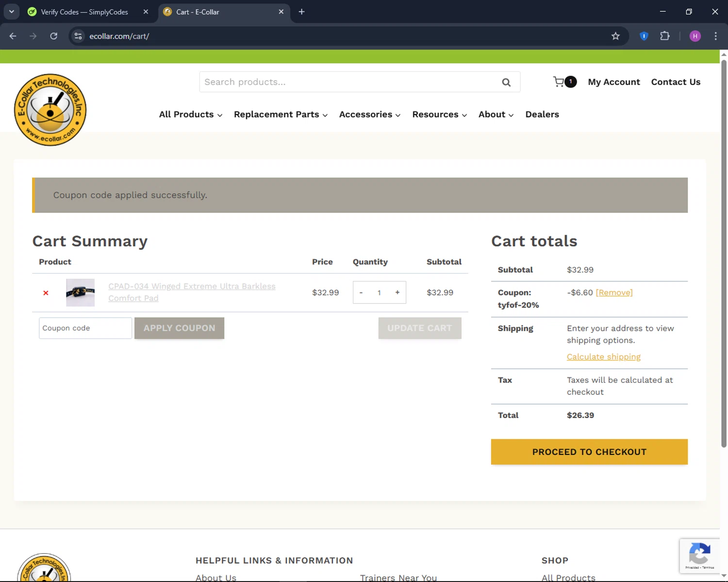The height and width of the screenshot is (582, 728).
Task: Minimize the browser window
Action: 662,12
